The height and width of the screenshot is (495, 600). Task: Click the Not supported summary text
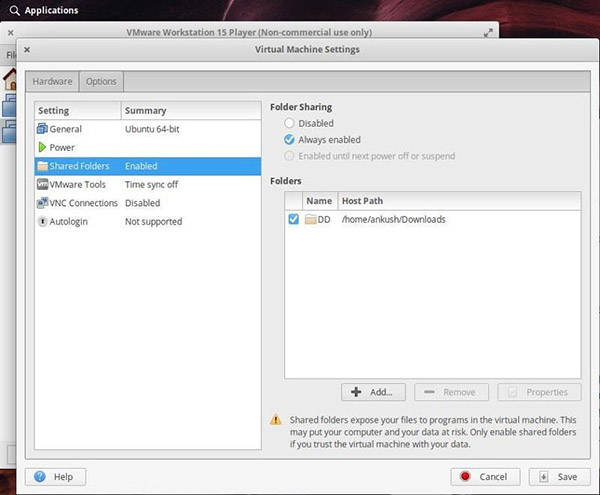pyautogui.click(x=153, y=221)
